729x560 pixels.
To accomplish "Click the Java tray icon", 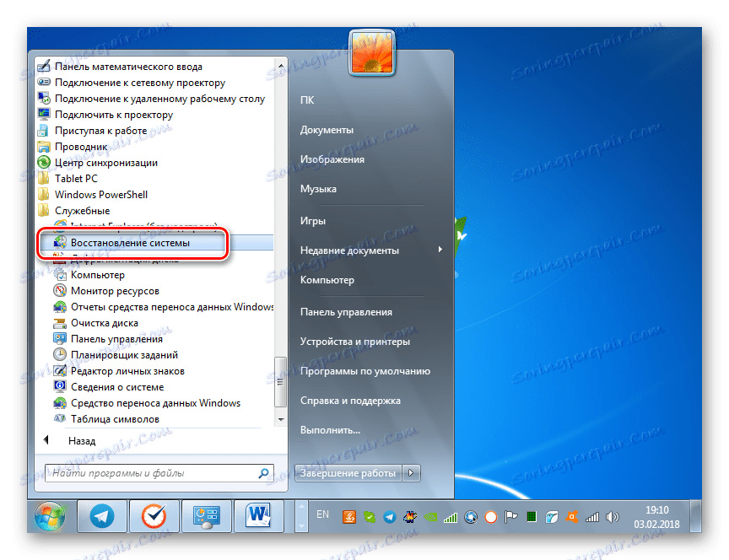I will [x=349, y=517].
